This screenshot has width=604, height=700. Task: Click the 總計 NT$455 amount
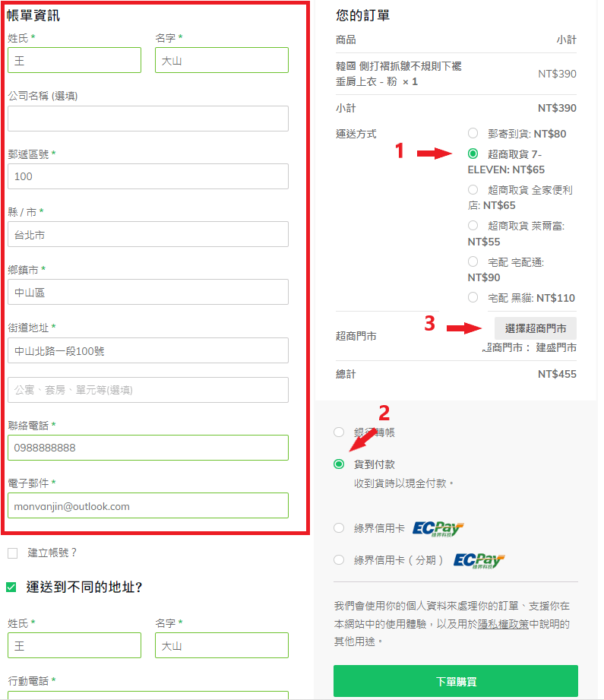(557, 374)
